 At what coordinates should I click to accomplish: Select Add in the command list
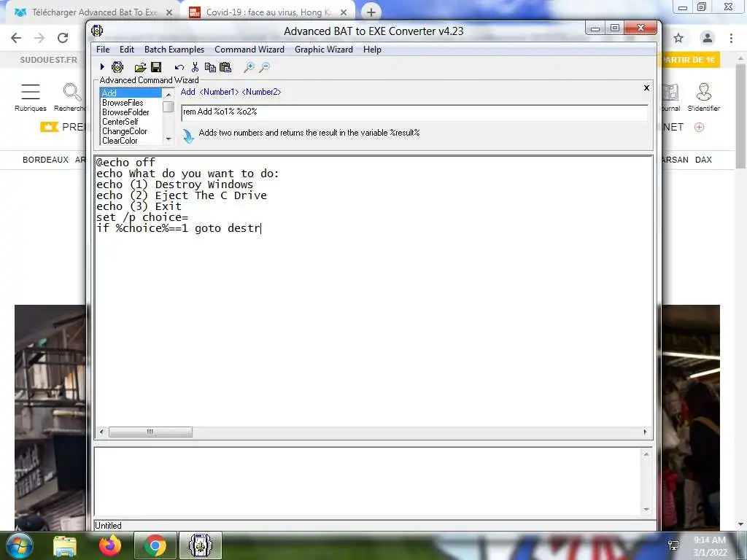tap(131, 93)
